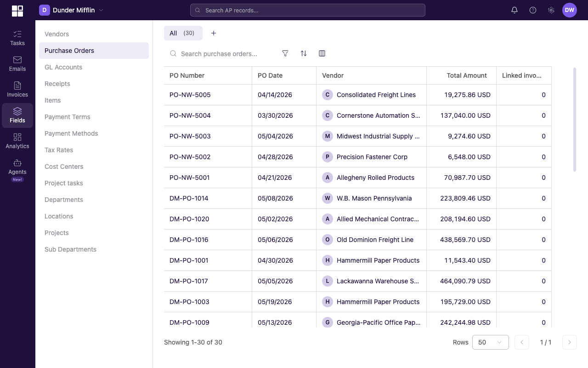Click the app logo icon

[x=17, y=11]
